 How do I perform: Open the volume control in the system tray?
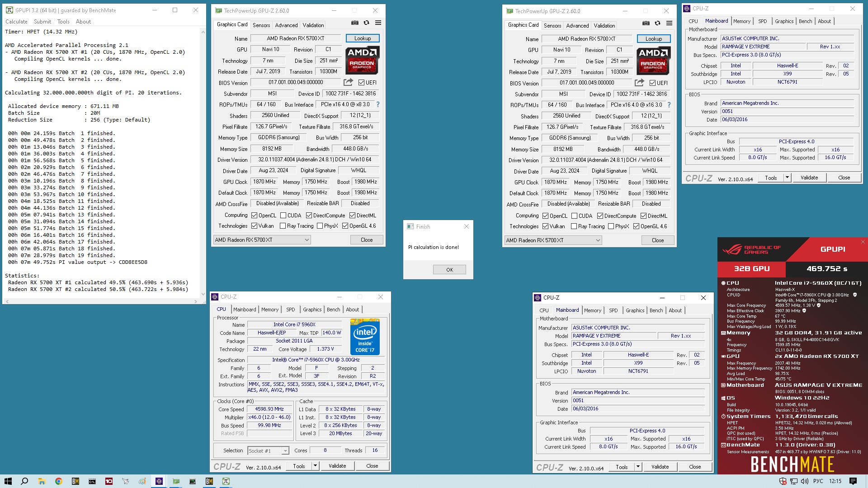[x=805, y=481]
